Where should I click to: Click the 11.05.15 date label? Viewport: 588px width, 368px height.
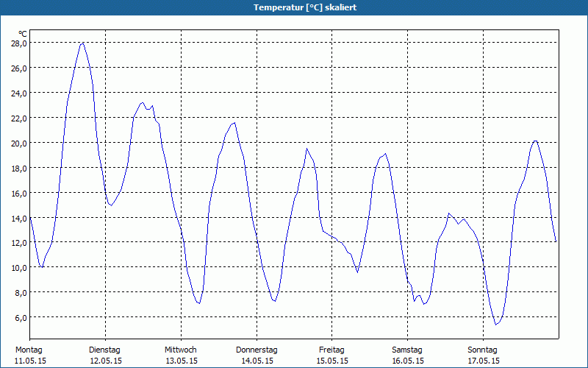pyautogui.click(x=29, y=361)
